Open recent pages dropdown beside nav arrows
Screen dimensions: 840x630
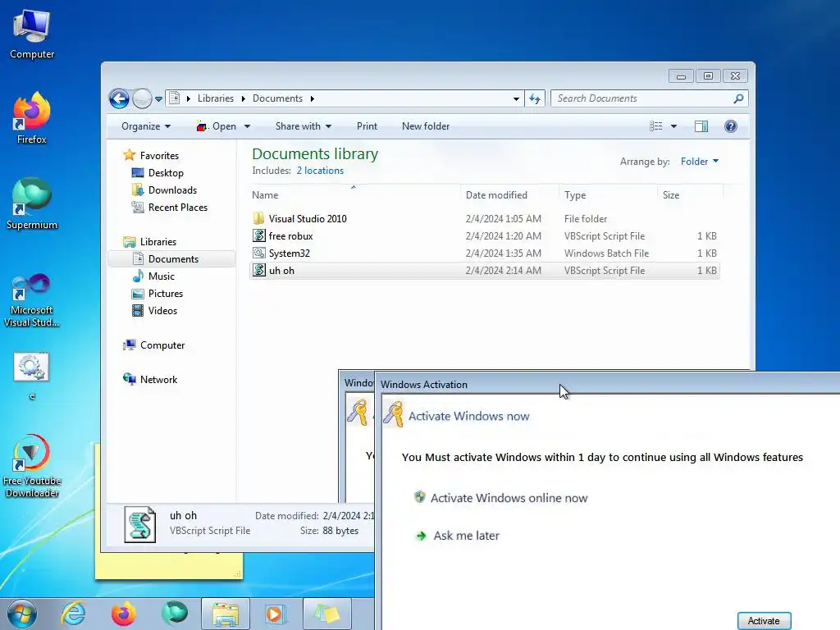[158, 98]
